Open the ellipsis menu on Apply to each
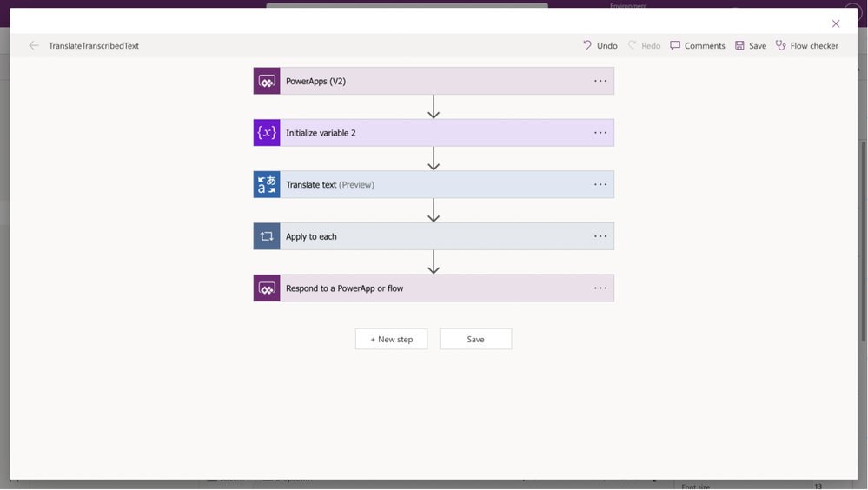This screenshot has width=868, height=490. [x=600, y=236]
